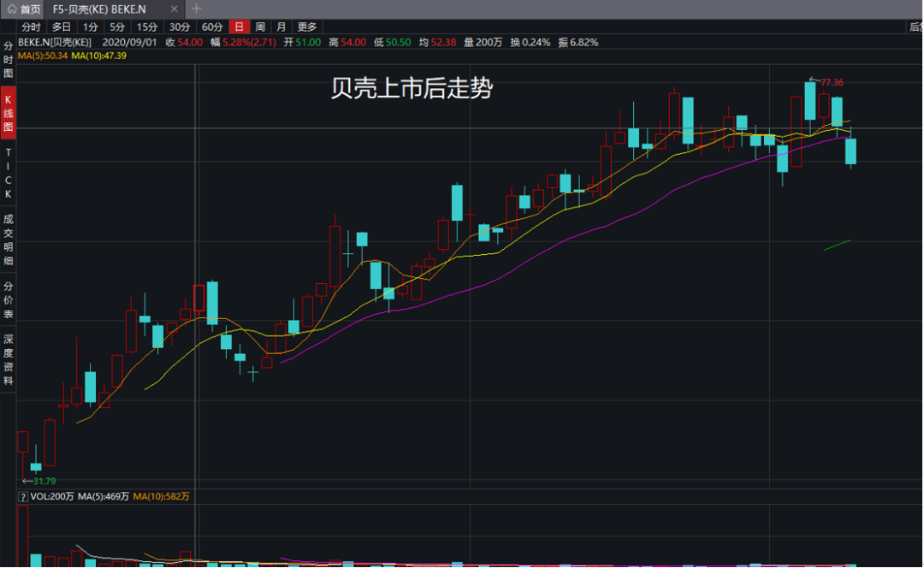Click the VOL:200万 label
The width and height of the screenshot is (924, 568).
(52, 497)
